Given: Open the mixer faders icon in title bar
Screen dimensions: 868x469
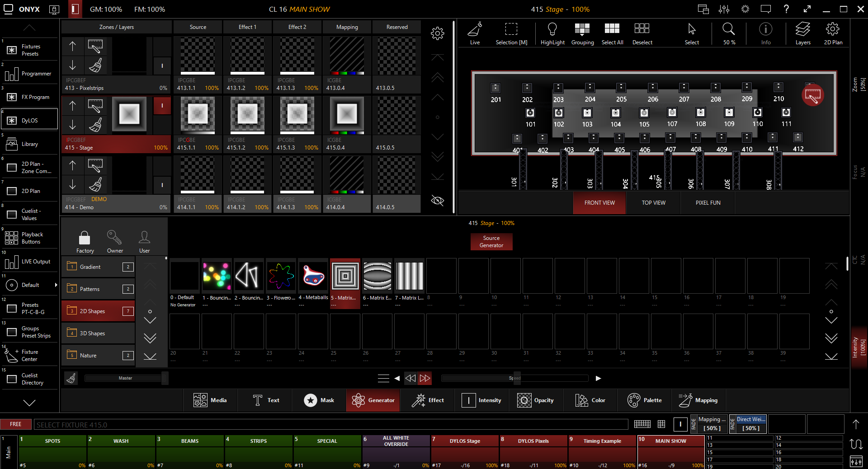Looking at the screenshot, I should pos(724,9).
